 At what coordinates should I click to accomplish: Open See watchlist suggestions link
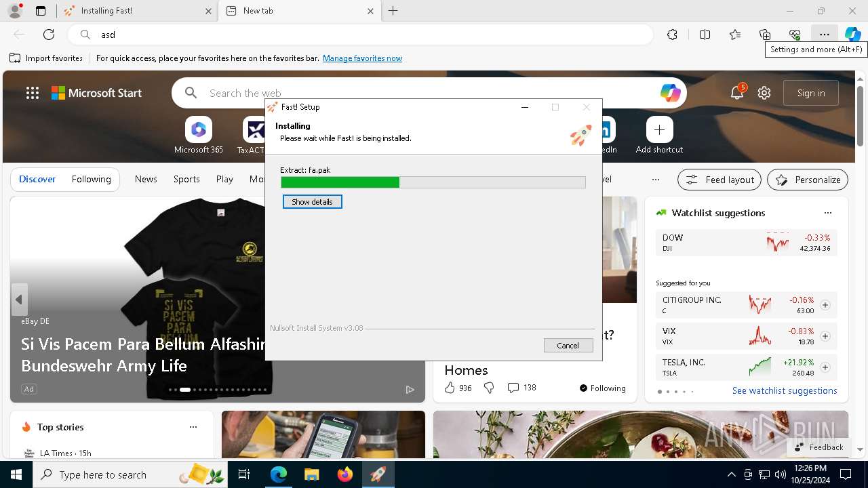tap(785, 390)
